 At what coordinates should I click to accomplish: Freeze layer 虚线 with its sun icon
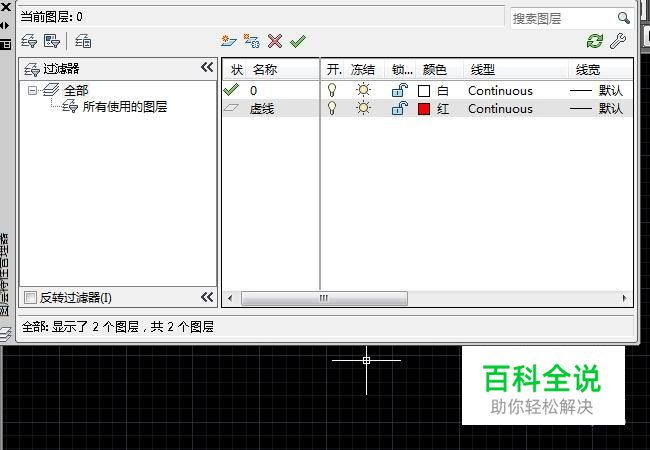pos(364,108)
